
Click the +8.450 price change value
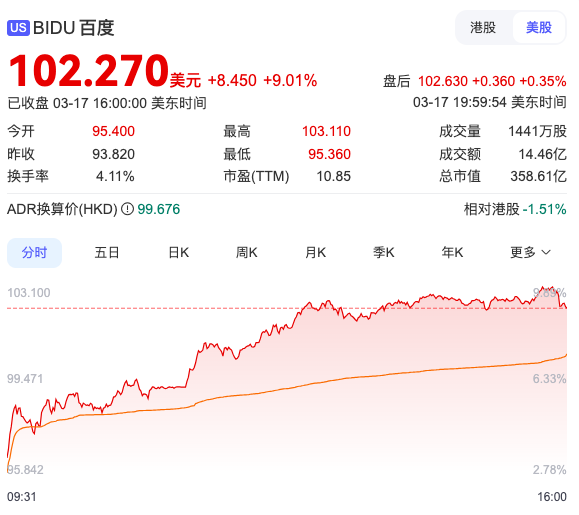[x=232, y=80]
